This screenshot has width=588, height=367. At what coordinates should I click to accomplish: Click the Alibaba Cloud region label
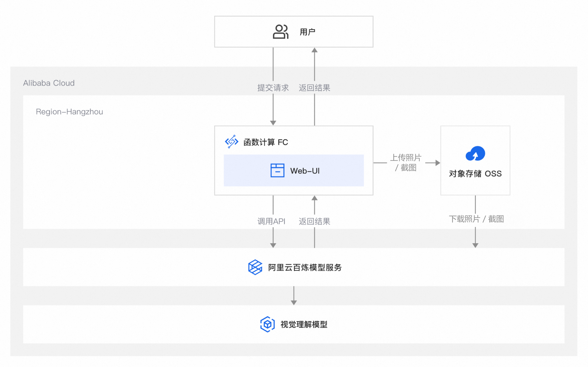49,83
